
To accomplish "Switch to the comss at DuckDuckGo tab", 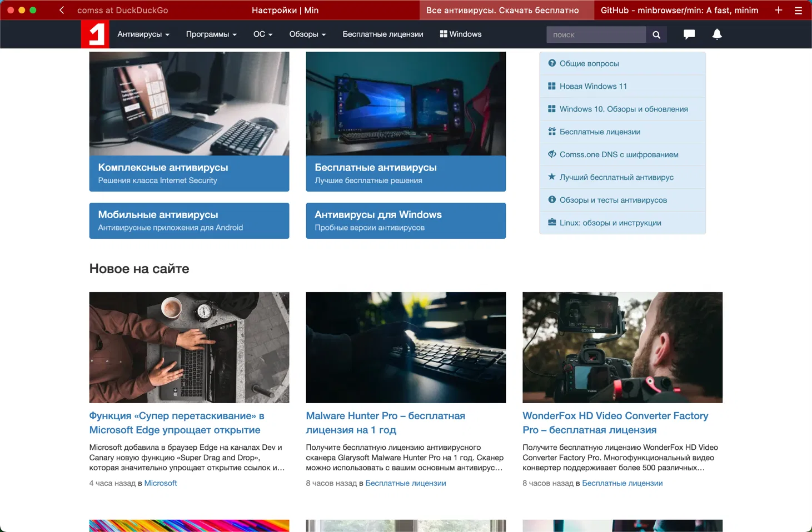I will [x=122, y=10].
